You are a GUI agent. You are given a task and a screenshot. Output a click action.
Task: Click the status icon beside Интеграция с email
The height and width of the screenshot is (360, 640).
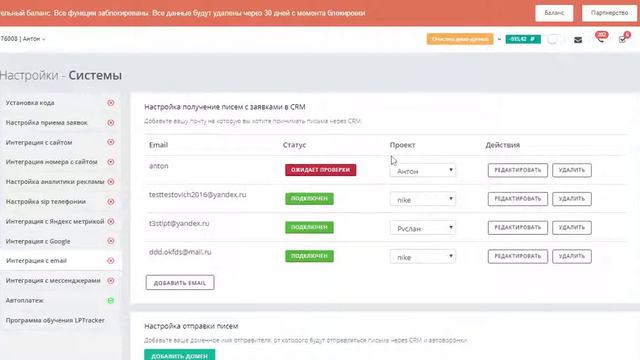coord(111,261)
